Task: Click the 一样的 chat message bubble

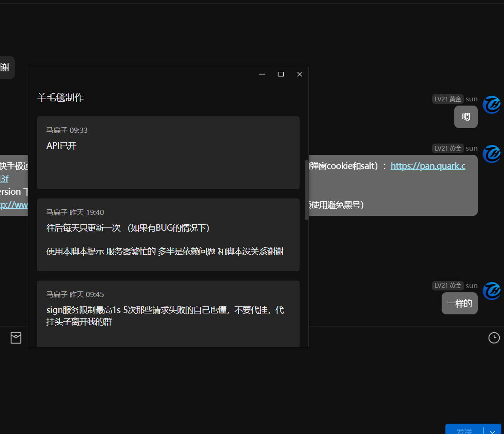Action: click(459, 304)
